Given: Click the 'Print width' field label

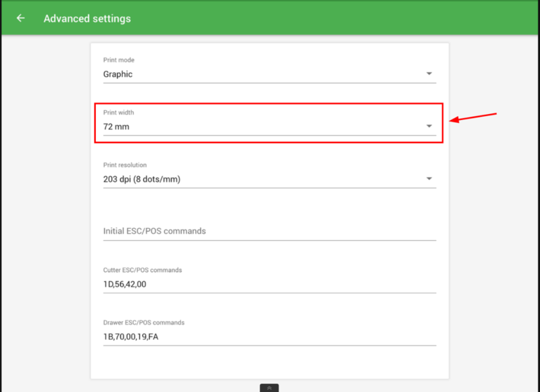Looking at the screenshot, I should pyautogui.click(x=119, y=113).
